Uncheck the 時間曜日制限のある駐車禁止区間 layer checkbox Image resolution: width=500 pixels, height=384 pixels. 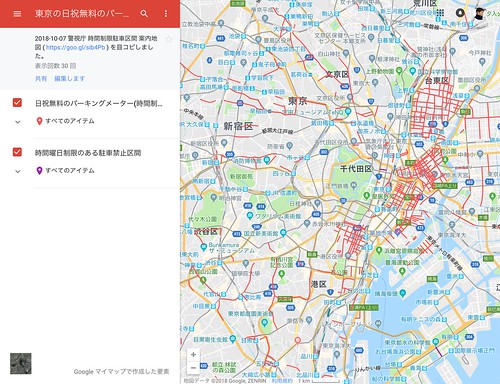17,152
